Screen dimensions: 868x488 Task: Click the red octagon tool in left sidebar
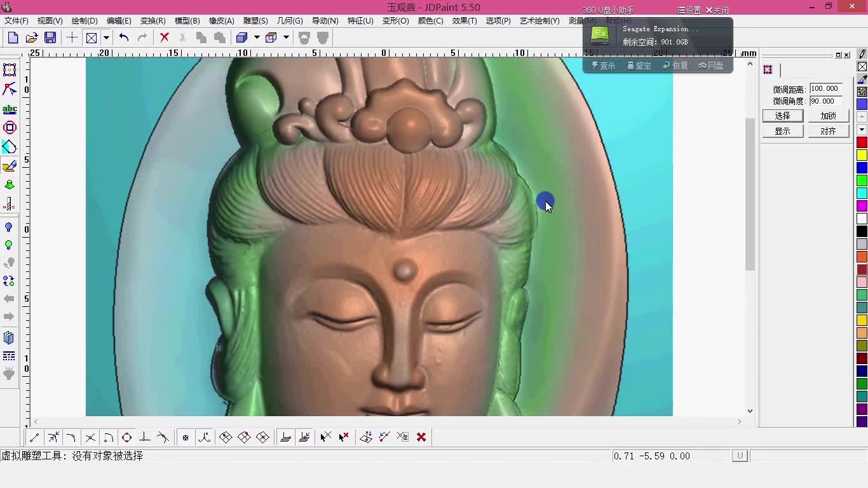click(10, 128)
